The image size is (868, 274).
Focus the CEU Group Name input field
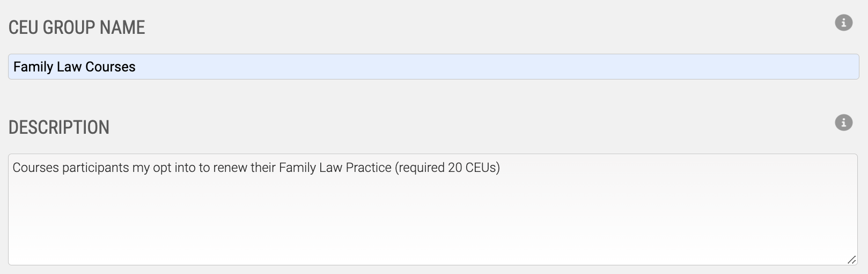[x=433, y=67]
